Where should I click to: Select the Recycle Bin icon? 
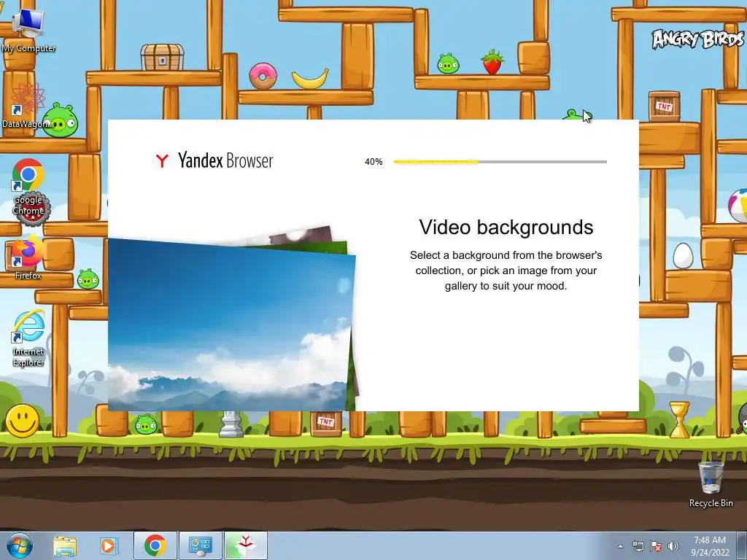point(711,484)
